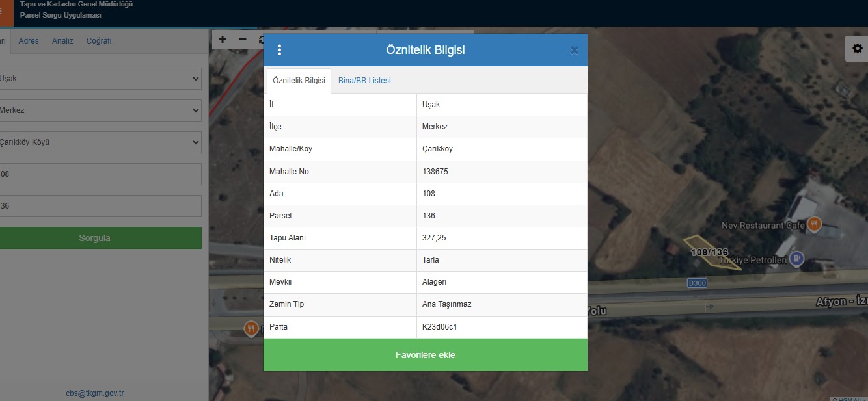Screen dimensions: 868x401
Task: Click the Türkiye Petrolleri fuel marker
Action: [796, 260]
